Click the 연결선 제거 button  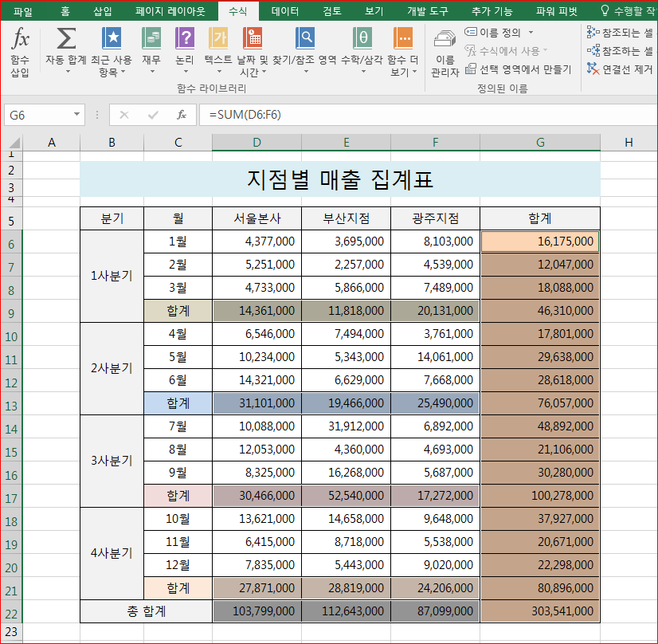pyautogui.click(x=621, y=69)
